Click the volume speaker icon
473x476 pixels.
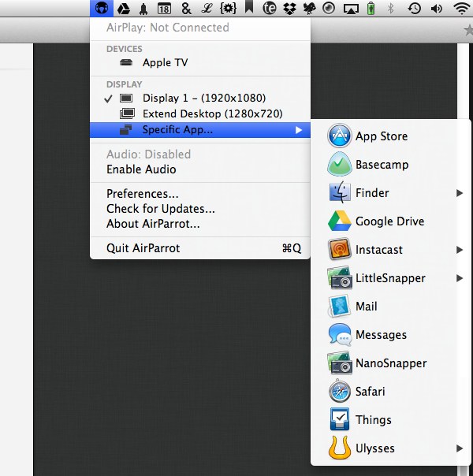[437, 9]
